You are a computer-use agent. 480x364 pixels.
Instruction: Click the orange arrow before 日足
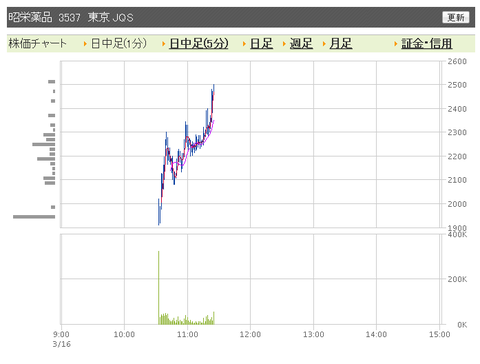(x=244, y=44)
